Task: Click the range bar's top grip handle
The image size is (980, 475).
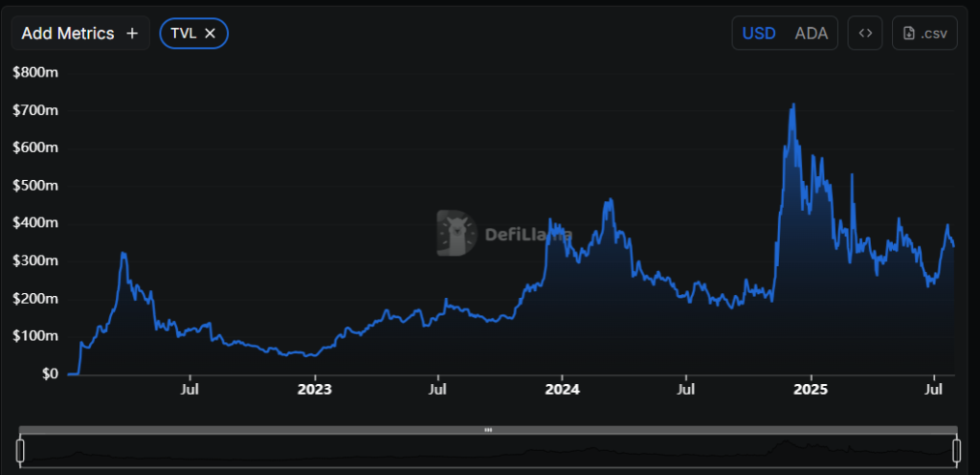Action: point(488,430)
